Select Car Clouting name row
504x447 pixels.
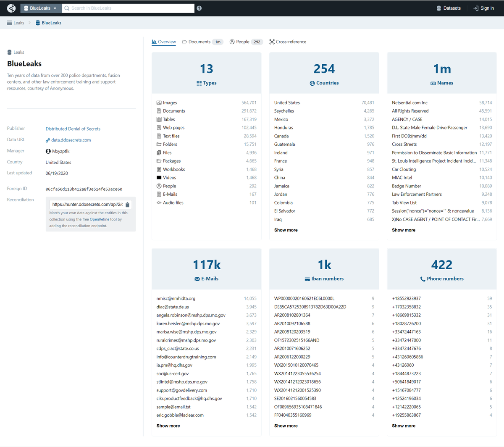[442, 169]
